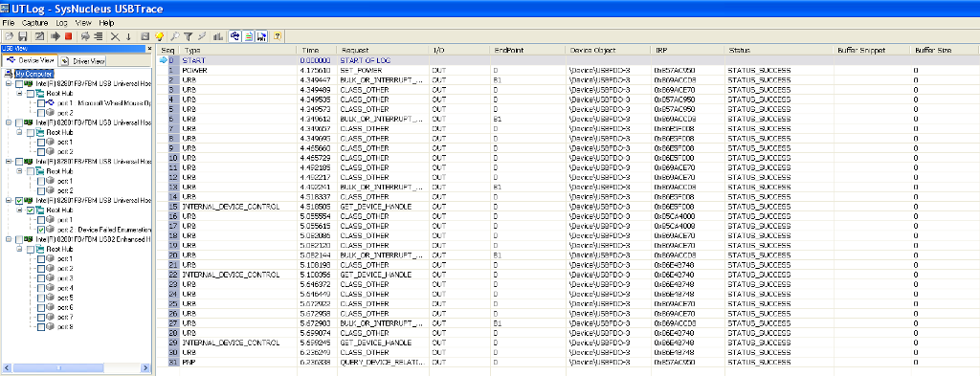The width and height of the screenshot is (980, 376).
Task: Toggle the USB View toolbar icon
Action: pos(235,36)
